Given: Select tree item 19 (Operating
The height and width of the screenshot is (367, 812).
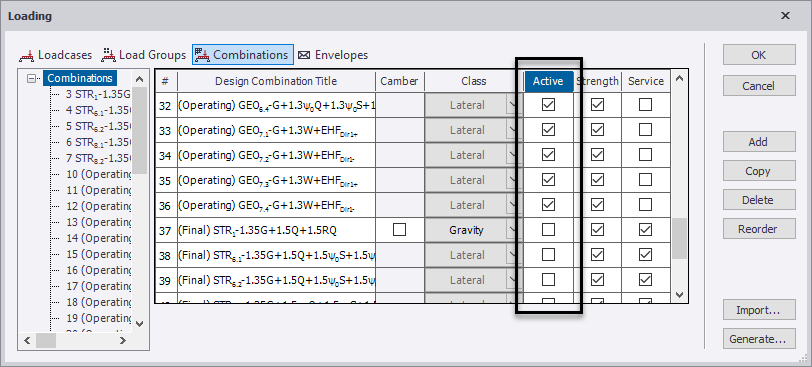Looking at the screenshot, I should [x=98, y=318].
